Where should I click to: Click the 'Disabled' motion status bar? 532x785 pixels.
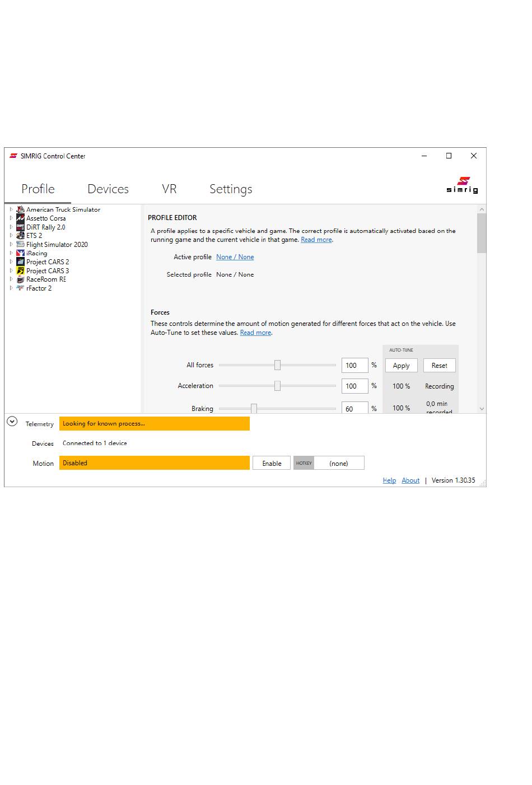point(155,463)
